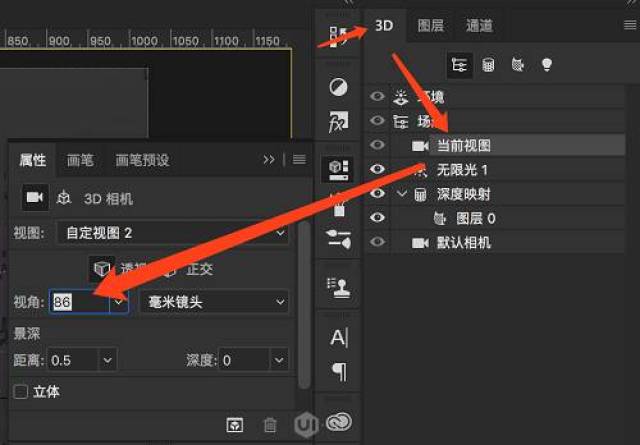
Task: Click the 距离 field showing 0.5
Action: pyautogui.click(x=73, y=360)
